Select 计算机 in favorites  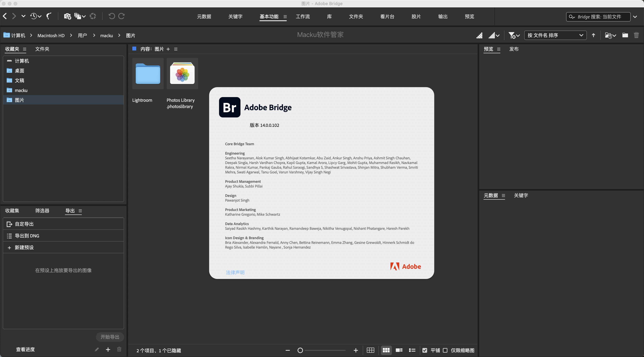63,61
